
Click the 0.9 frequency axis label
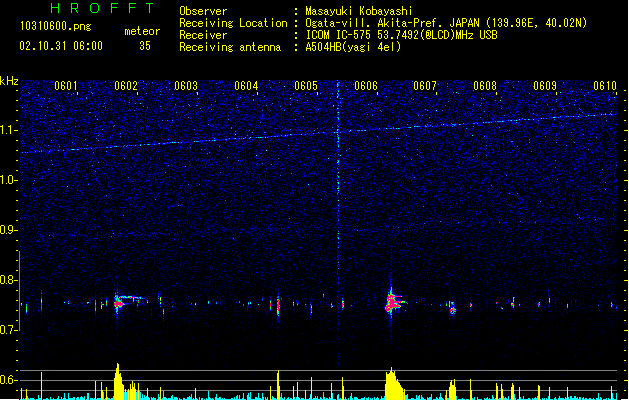pos(9,230)
